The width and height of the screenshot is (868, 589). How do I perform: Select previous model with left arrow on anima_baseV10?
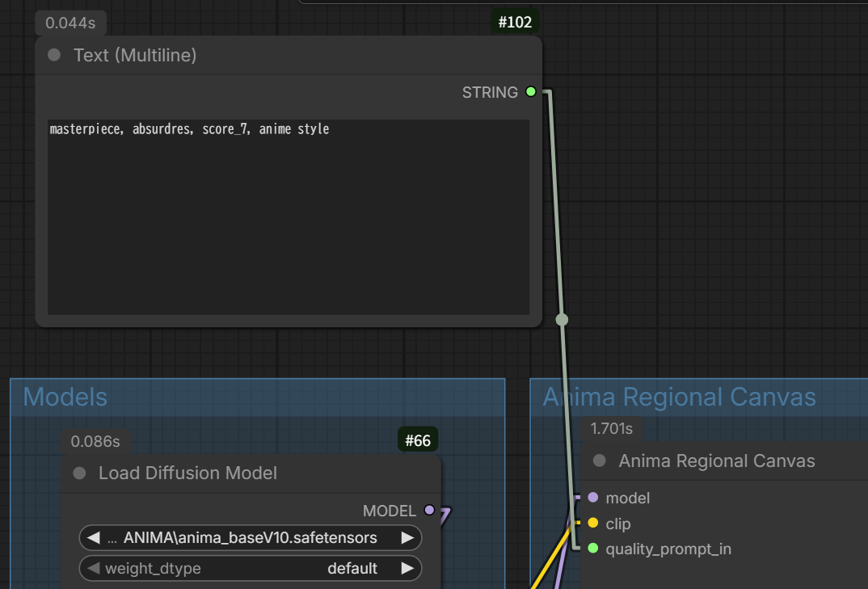(x=94, y=537)
